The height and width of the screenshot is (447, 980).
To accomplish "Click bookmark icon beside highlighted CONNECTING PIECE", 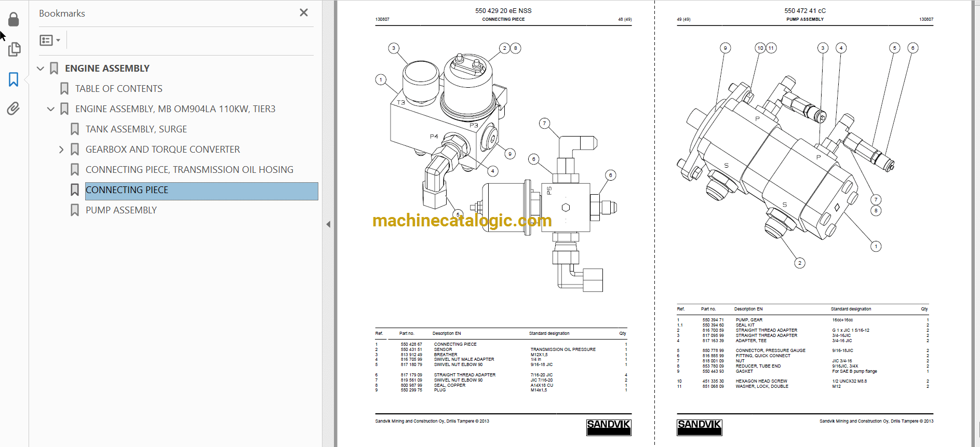I will tap(75, 190).
